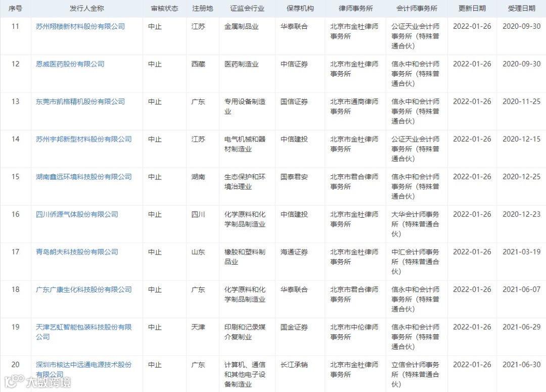Click acceptance date 2020-12-15
Viewport: 546px width, 392px height.
(521, 139)
